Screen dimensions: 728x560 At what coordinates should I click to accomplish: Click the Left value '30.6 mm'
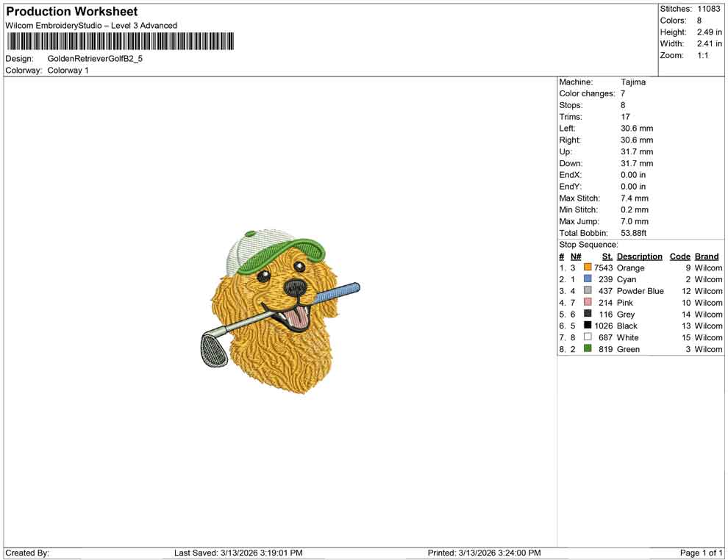[637, 129]
